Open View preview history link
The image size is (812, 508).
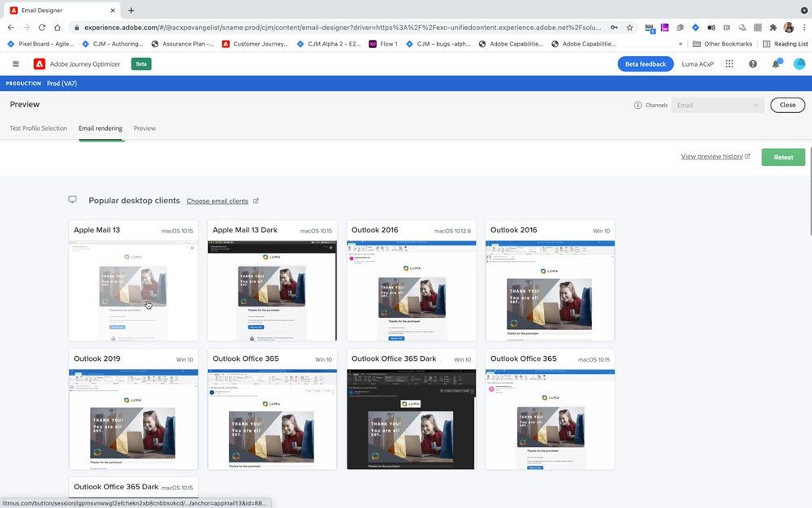pos(711,156)
